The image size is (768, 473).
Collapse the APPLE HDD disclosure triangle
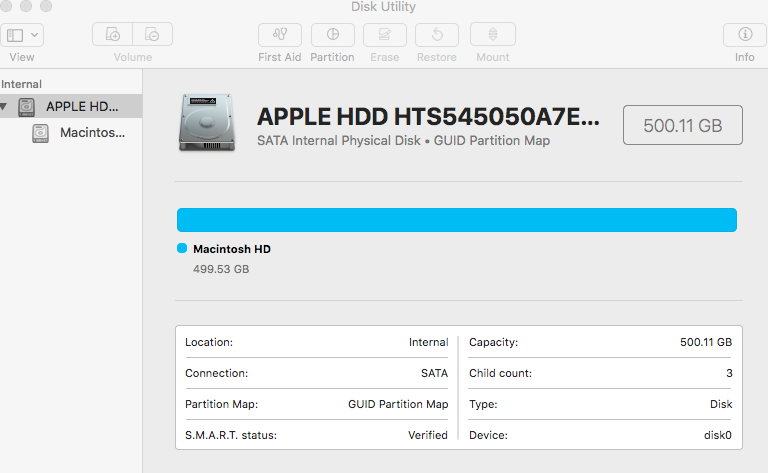pos(4,106)
